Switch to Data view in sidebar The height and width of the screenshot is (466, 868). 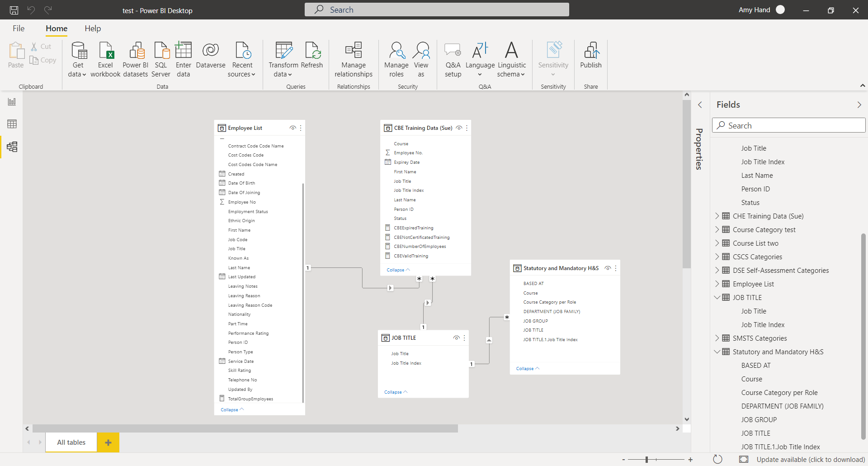(12, 124)
